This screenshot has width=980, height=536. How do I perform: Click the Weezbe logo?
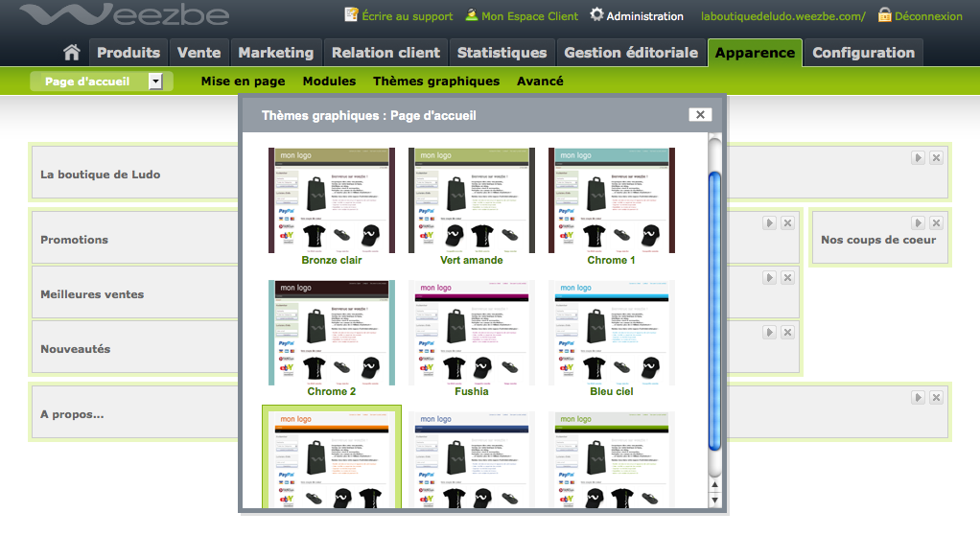[x=124, y=14]
